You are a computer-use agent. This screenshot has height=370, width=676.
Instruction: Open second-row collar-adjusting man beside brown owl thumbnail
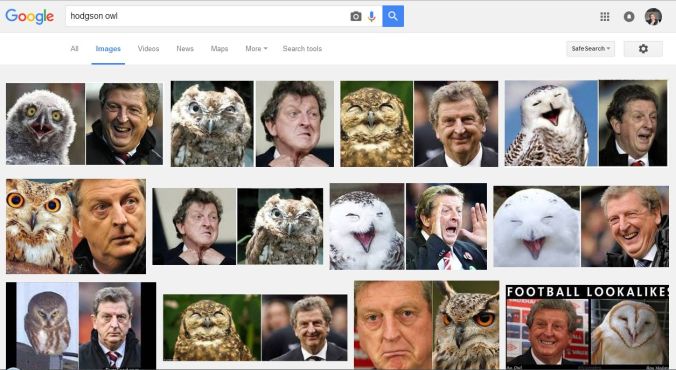pyautogui.click(x=238, y=226)
